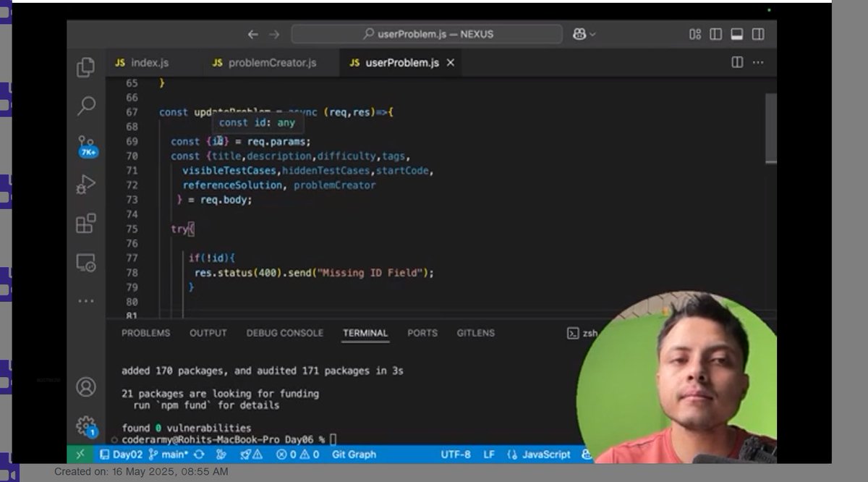This screenshot has width=868, height=482.
Task: Click line number 67 in gutter
Action: [x=131, y=112]
